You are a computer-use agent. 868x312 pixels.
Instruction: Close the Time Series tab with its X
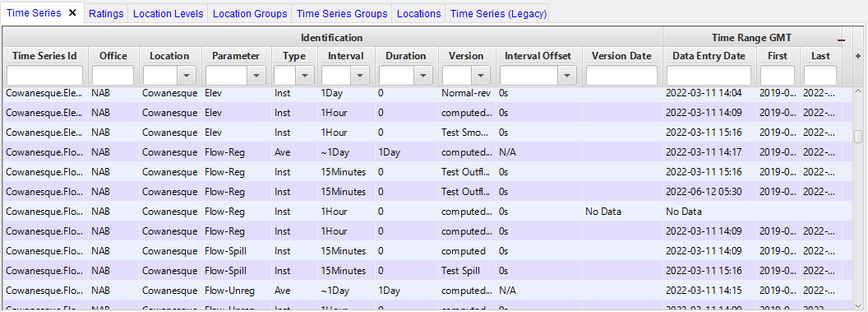click(72, 12)
